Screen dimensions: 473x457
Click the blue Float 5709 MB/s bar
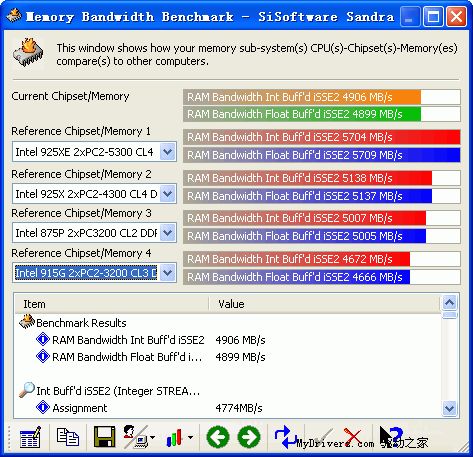pos(322,155)
